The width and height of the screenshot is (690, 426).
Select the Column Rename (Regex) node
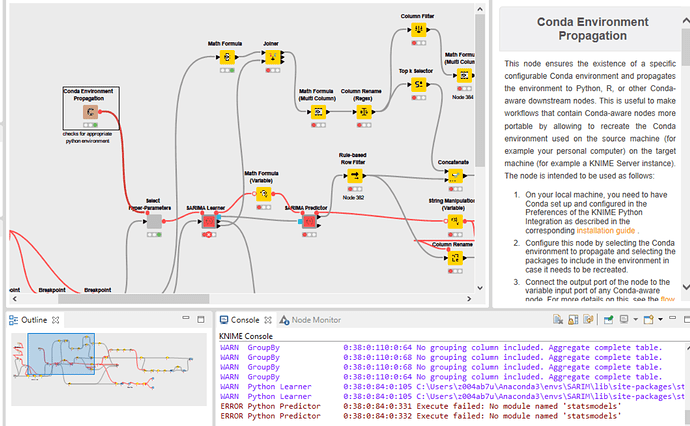click(x=364, y=112)
